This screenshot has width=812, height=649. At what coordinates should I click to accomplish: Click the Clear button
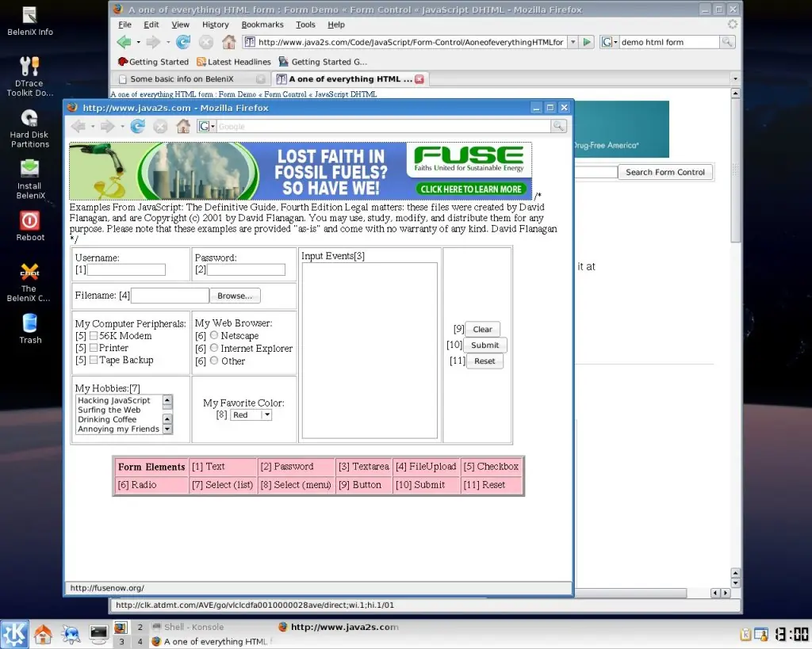(x=482, y=329)
